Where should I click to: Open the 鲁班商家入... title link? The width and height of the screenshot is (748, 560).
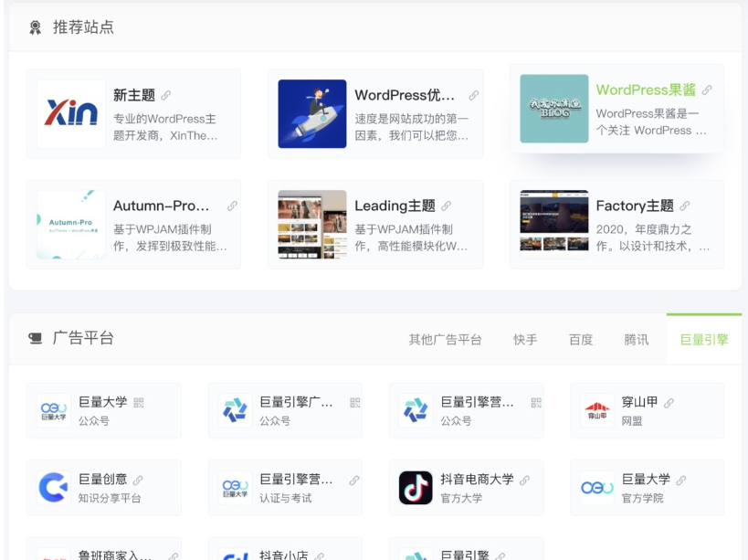[x=115, y=555]
